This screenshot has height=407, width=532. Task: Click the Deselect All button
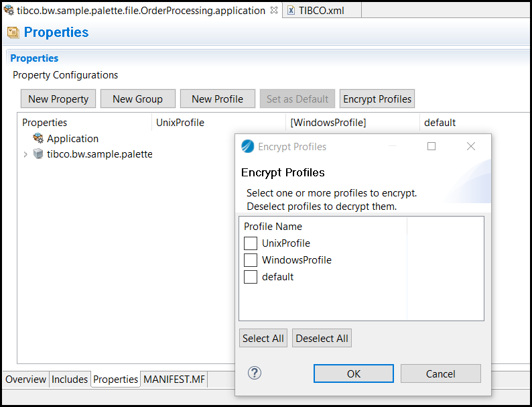322,338
